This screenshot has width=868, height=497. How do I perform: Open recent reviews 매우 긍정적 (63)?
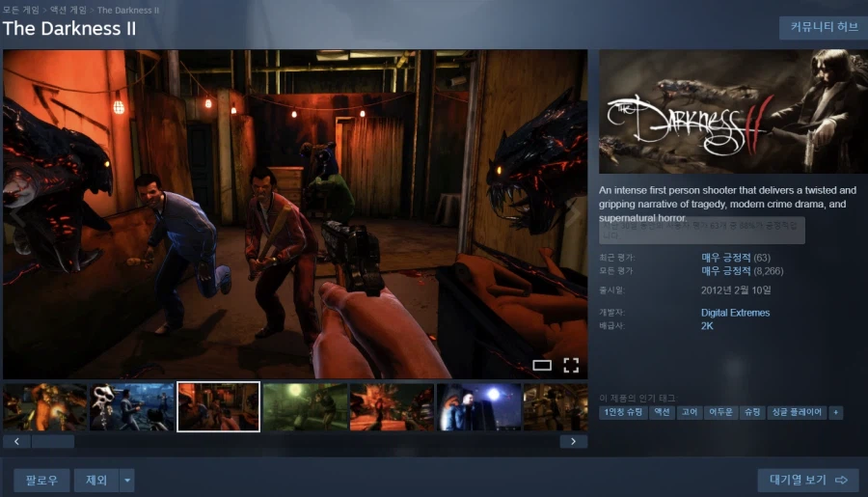point(736,258)
